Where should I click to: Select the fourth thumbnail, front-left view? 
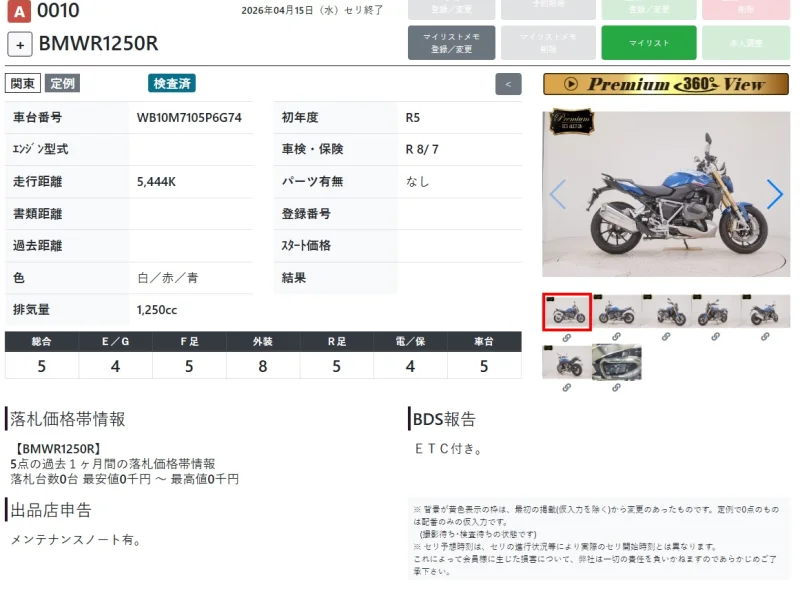click(x=715, y=311)
